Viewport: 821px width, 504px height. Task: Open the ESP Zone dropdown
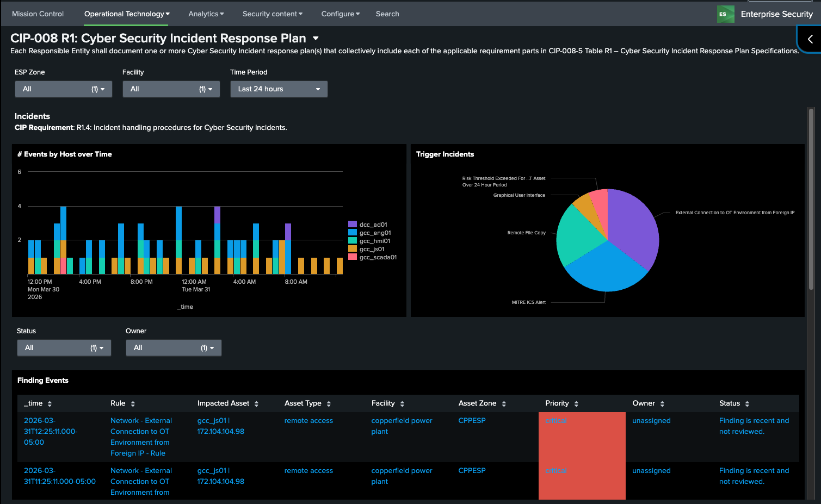(63, 89)
